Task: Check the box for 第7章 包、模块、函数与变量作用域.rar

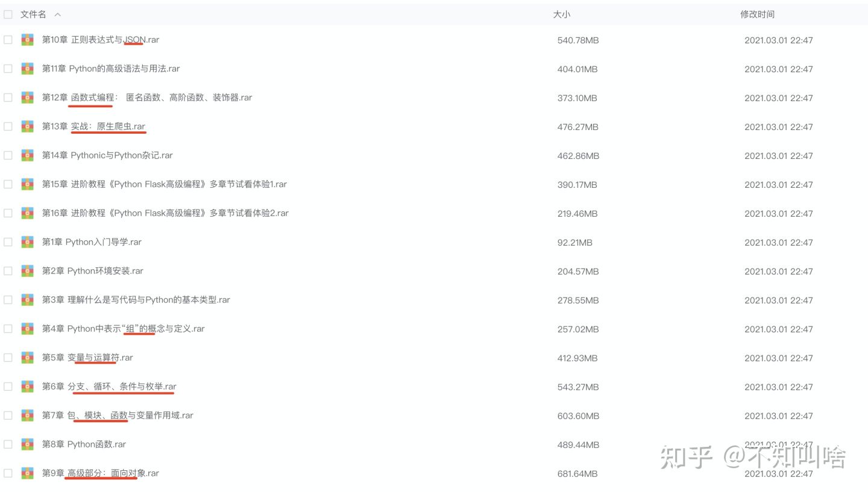Action: 8,416
